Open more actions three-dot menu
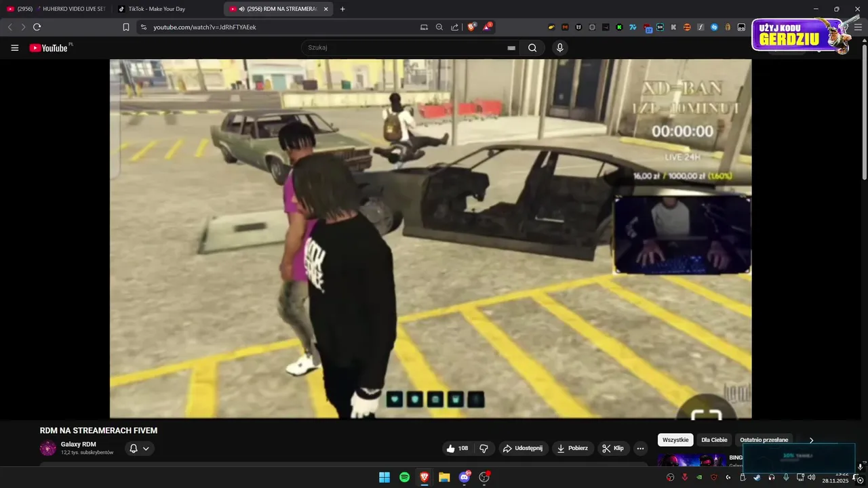Image resolution: width=868 pixels, height=488 pixels. coord(640,448)
